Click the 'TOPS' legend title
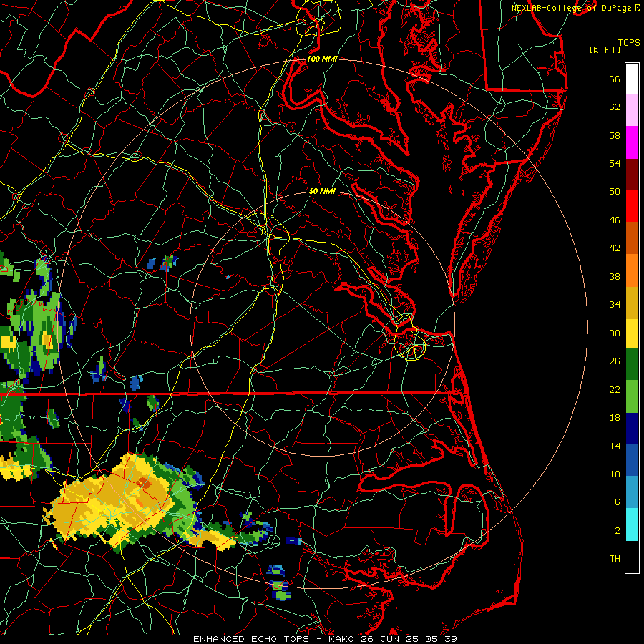Screen dimensions: 644x644 pyautogui.click(x=629, y=43)
